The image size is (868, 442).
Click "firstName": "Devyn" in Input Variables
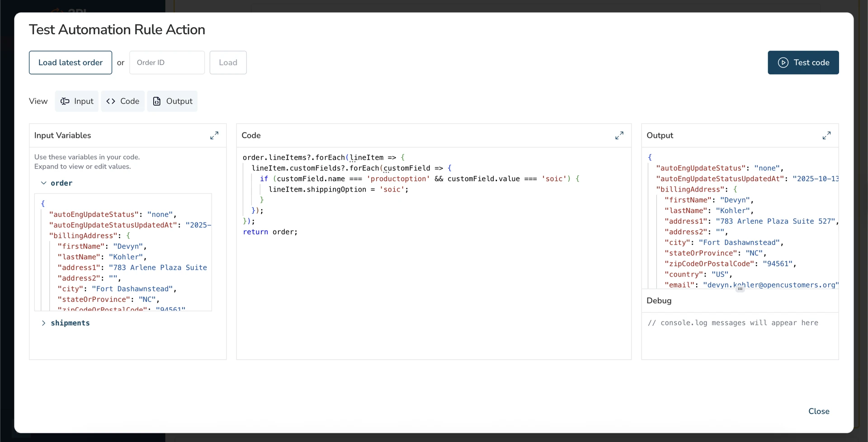click(102, 246)
